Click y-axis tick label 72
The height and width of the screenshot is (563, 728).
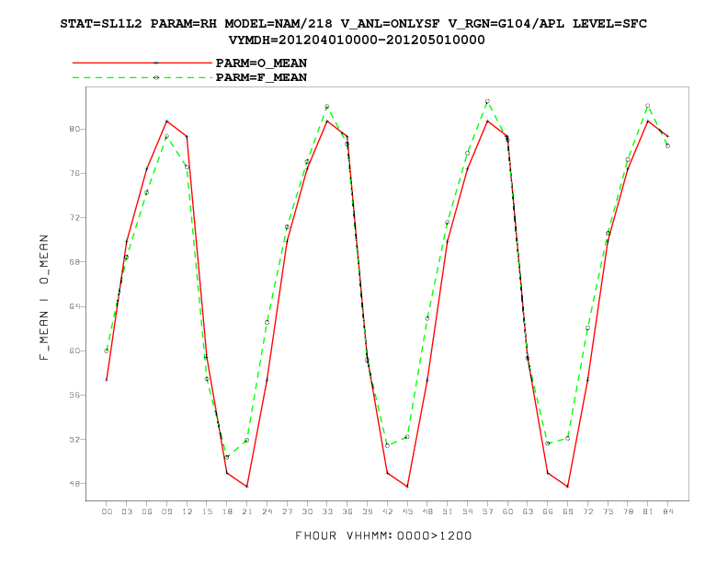pos(74,217)
